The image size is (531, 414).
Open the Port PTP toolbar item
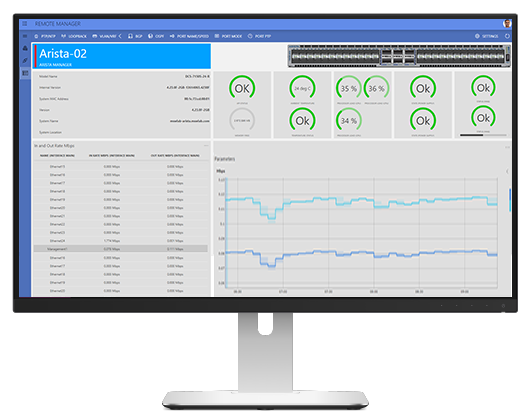pos(259,36)
